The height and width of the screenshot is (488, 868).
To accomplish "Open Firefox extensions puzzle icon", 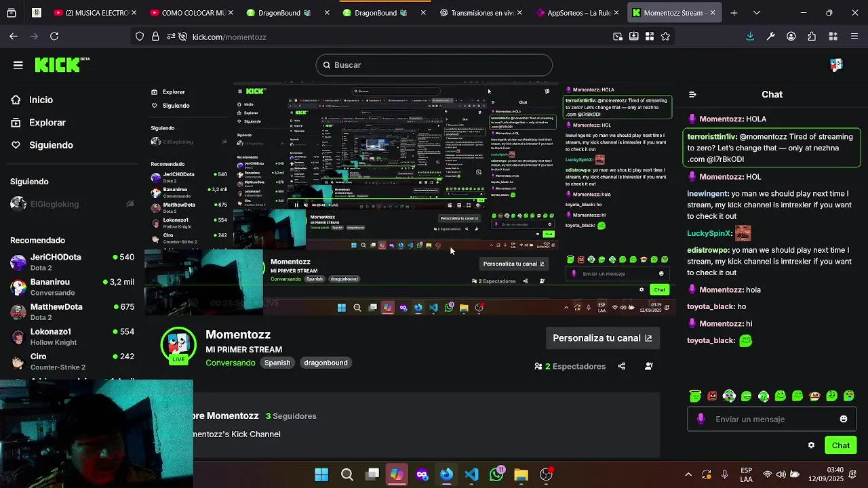I will point(812,37).
